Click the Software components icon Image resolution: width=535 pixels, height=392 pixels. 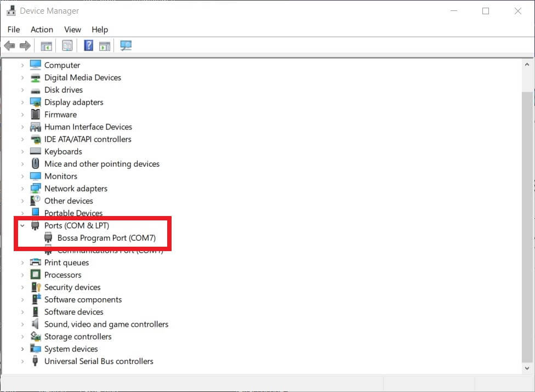tap(36, 299)
